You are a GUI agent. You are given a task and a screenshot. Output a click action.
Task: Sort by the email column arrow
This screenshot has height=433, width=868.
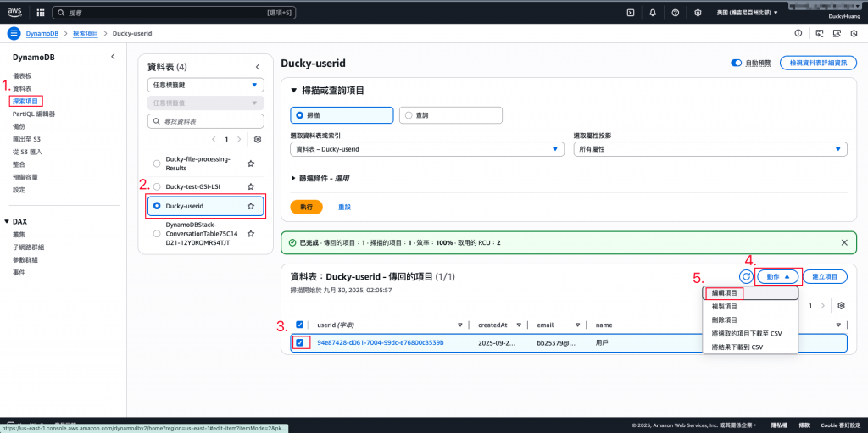point(577,325)
